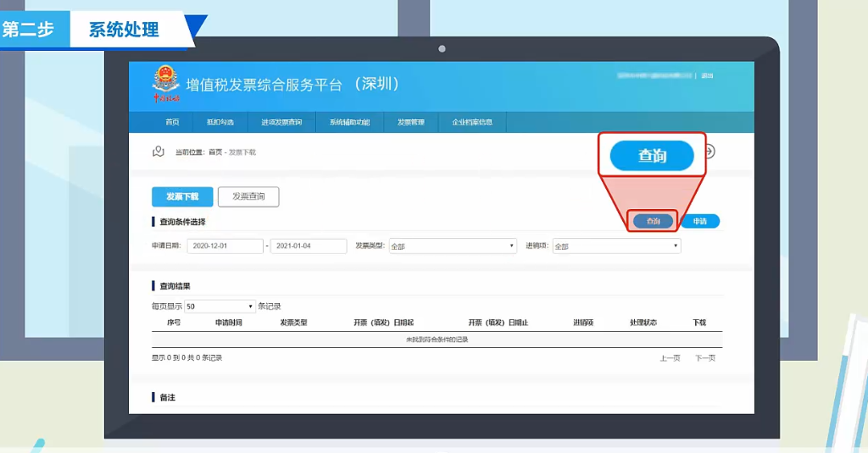The height and width of the screenshot is (453, 868).
Task: Click the start date field 2020-12-01
Action: [x=225, y=246]
